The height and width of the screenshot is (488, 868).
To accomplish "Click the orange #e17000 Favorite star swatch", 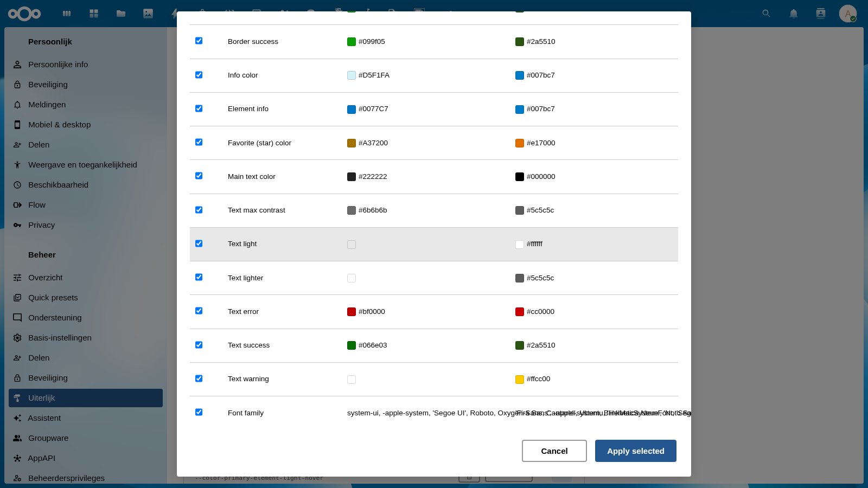I will (520, 143).
